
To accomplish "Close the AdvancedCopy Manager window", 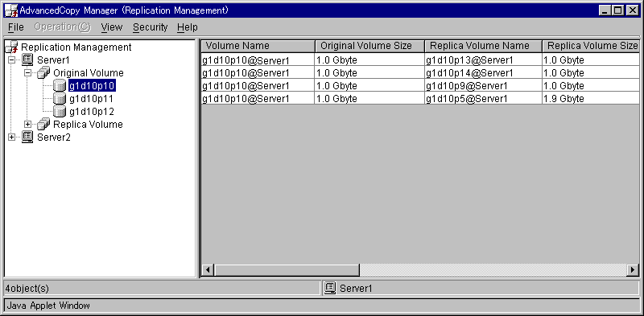I will point(632,10).
